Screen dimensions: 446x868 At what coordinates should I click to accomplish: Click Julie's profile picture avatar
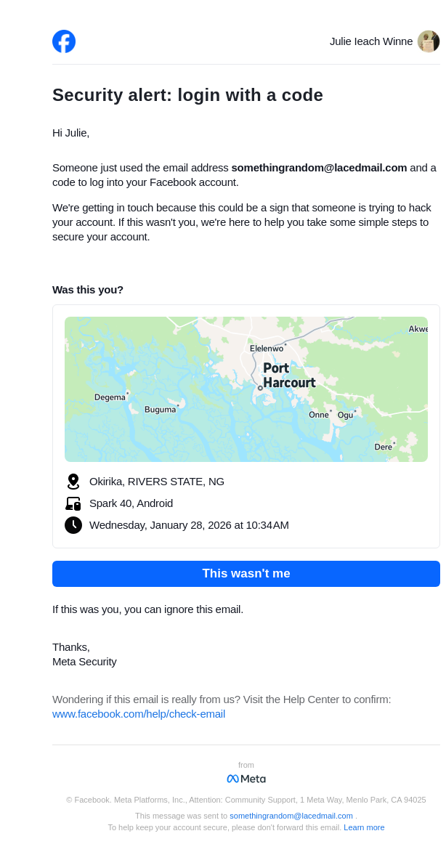pos(429,41)
